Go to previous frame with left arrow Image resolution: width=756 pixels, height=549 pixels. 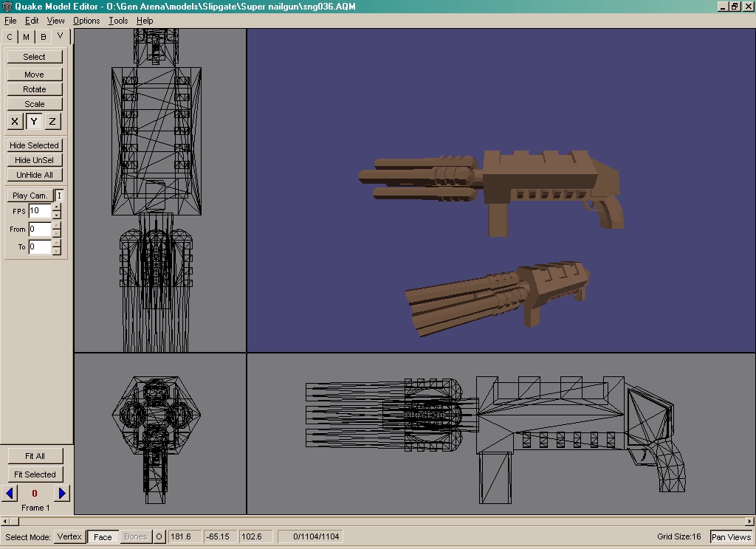tap(10, 493)
